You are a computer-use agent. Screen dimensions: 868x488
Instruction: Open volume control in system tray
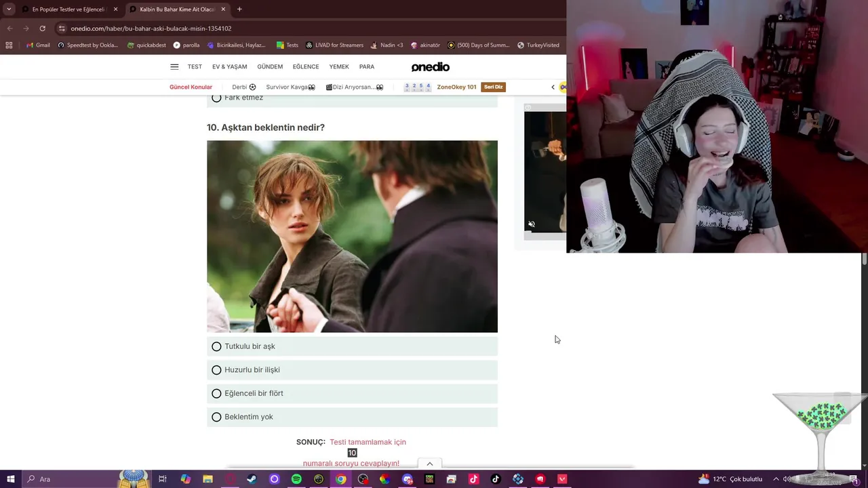(787, 479)
